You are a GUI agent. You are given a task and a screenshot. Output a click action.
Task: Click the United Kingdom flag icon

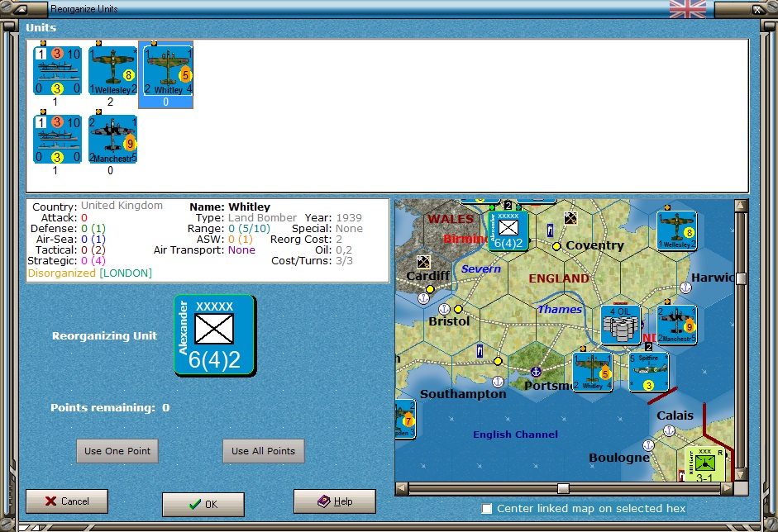[688, 9]
